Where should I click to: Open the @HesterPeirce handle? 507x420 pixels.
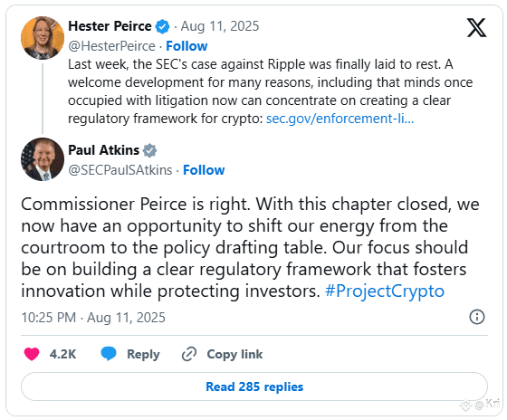point(112,46)
